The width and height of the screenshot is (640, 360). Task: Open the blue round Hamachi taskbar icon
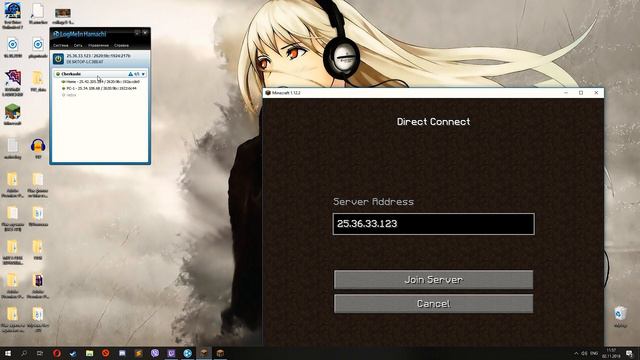pyautogui.click(x=187, y=353)
